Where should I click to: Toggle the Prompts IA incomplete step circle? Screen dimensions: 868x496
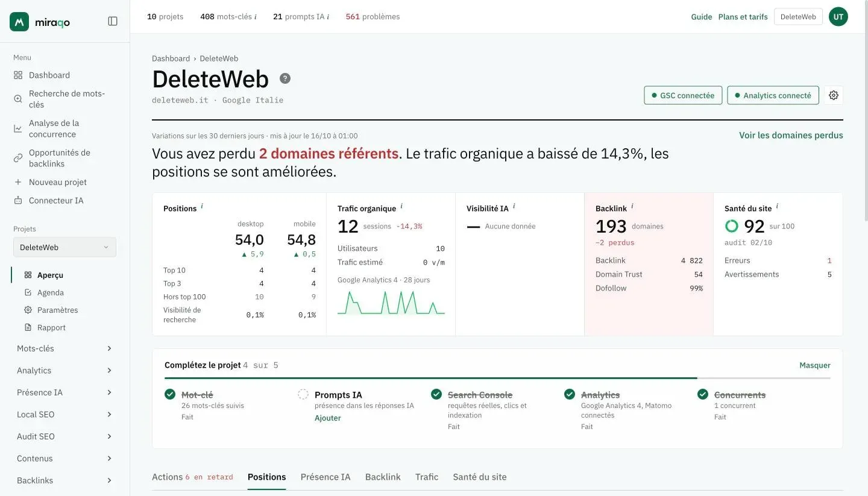click(303, 395)
